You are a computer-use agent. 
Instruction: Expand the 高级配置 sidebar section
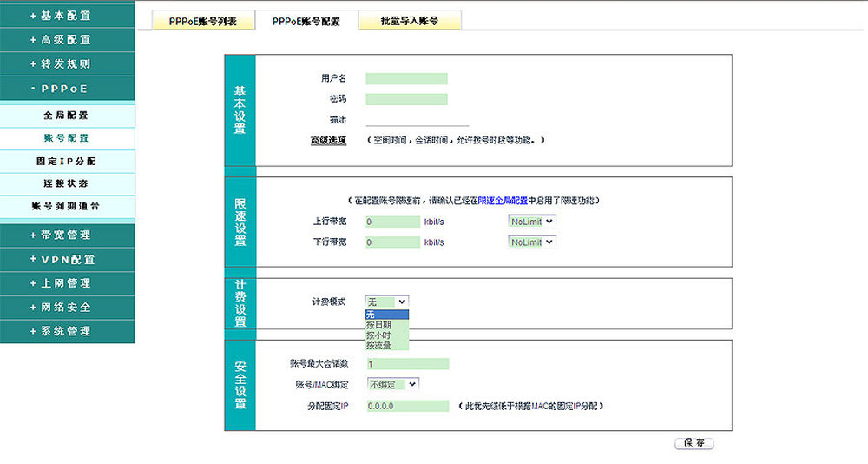pyautogui.click(x=67, y=40)
